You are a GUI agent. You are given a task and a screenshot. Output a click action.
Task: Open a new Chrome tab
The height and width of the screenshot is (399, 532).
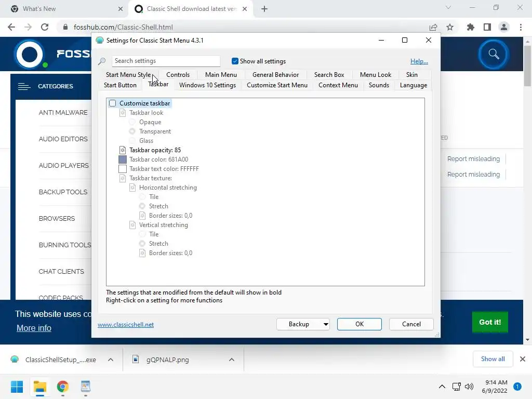point(264,9)
